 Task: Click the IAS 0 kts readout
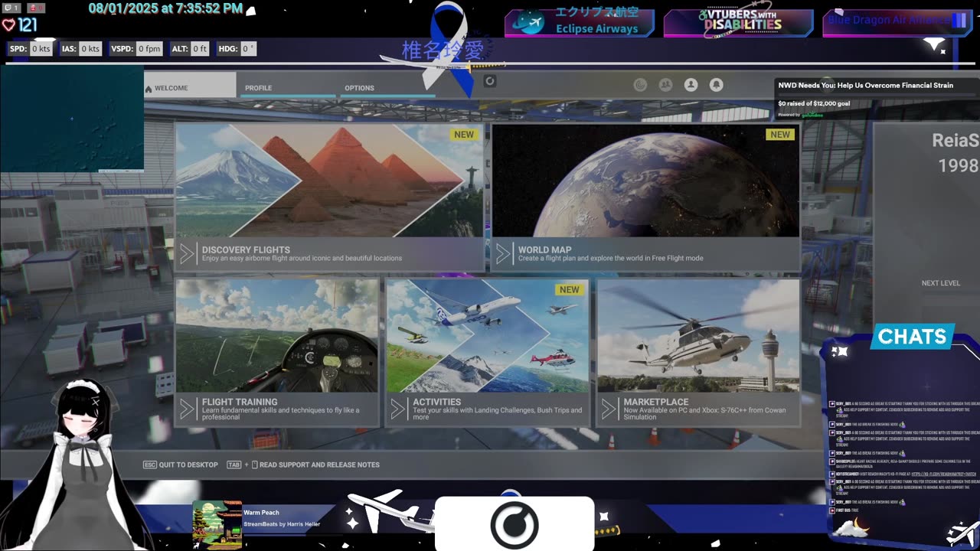point(81,49)
